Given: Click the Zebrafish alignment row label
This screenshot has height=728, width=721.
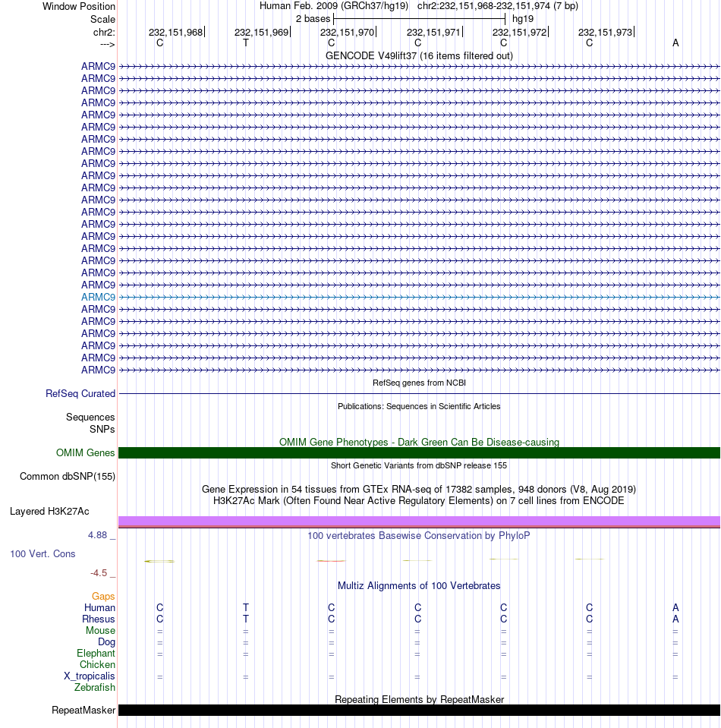Looking at the screenshot, I should [x=95, y=688].
